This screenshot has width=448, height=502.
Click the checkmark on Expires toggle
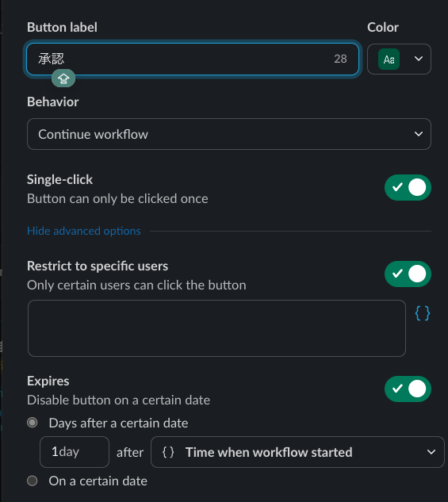point(397,389)
